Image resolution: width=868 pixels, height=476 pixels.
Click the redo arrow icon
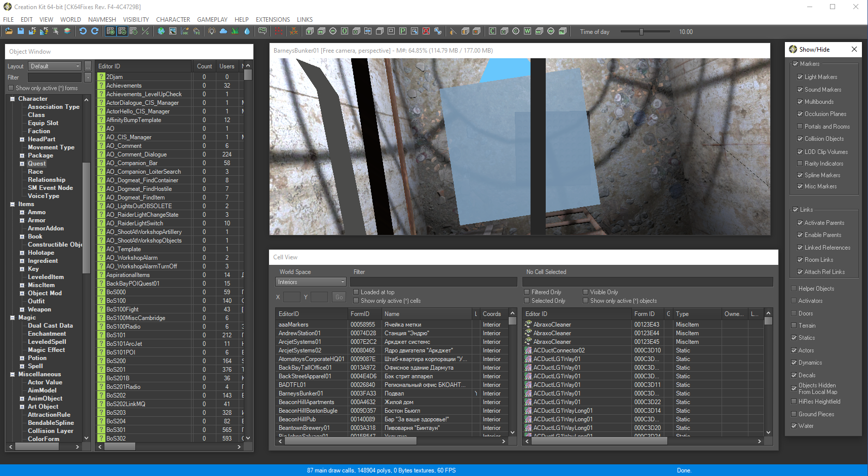95,31
